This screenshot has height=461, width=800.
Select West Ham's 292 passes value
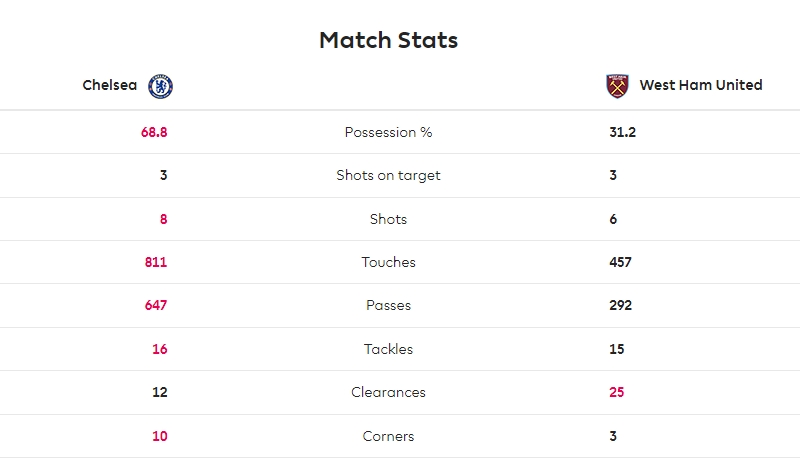click(620, 305)
